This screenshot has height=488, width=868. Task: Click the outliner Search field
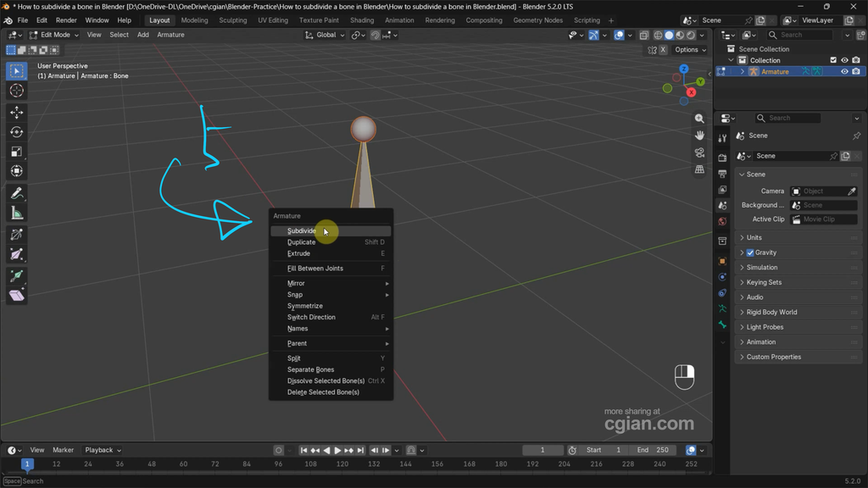click(x=799, y=35)
